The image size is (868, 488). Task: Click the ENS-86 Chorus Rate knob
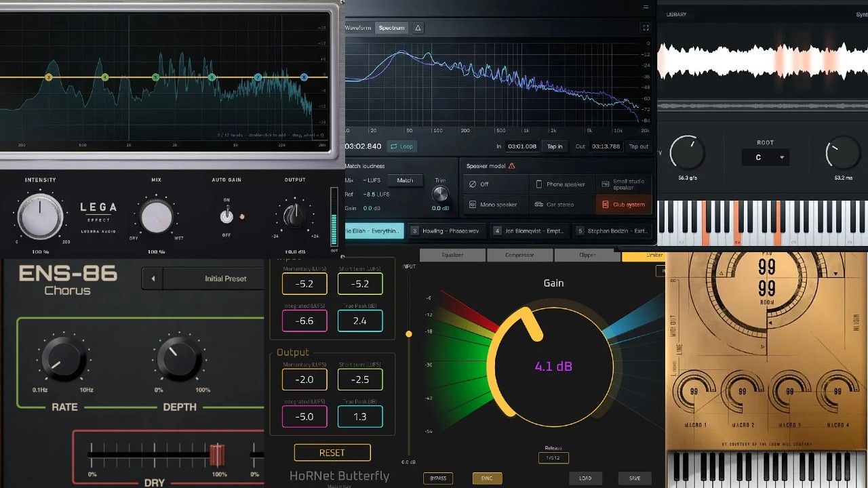[x=63, y=359]
